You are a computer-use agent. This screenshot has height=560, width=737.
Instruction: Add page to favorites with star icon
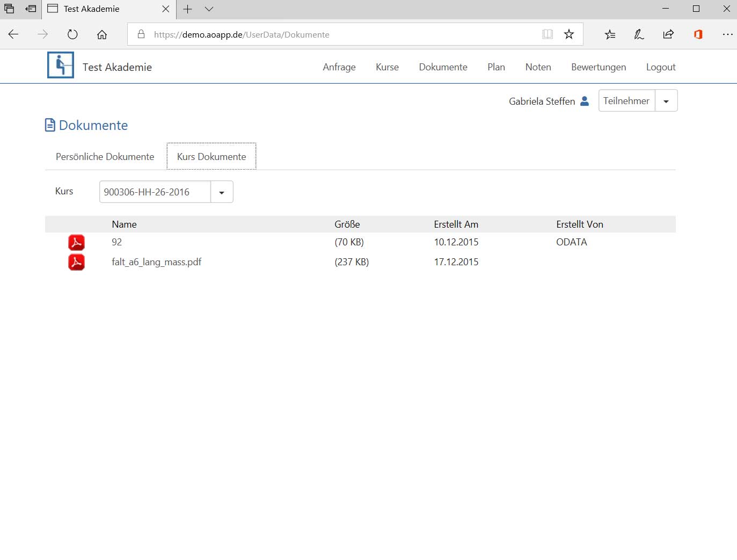tap(569, 34)
